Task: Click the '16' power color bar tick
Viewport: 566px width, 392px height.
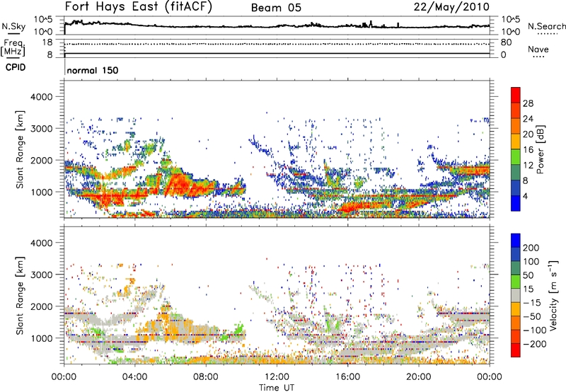Action: coord(528,150)
